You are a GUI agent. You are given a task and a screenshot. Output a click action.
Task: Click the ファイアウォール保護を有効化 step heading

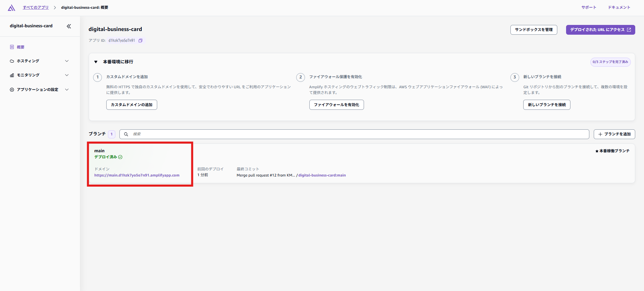click(336, 77)
